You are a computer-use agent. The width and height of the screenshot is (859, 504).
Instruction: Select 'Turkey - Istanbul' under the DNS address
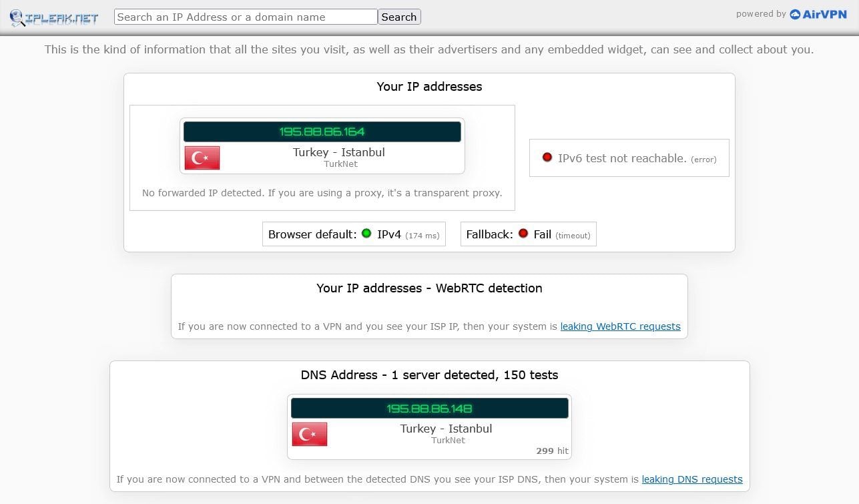click(x=447, y=429)
